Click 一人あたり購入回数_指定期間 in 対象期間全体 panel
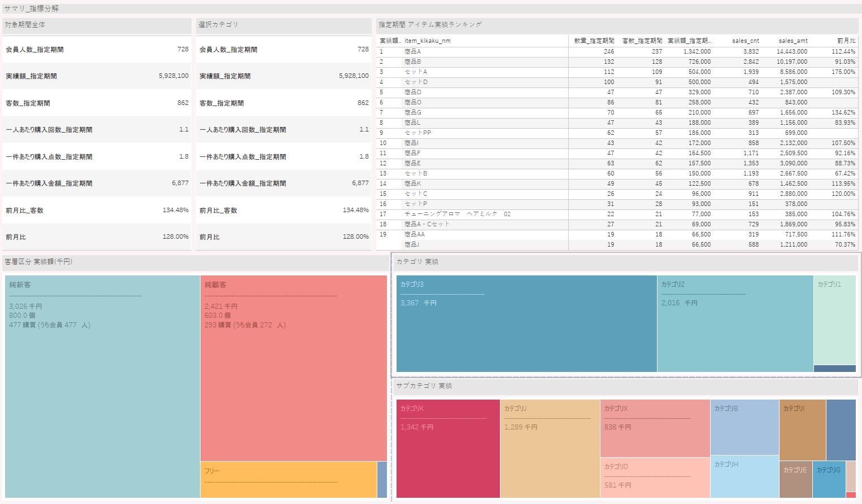 (x=49, y=130)
